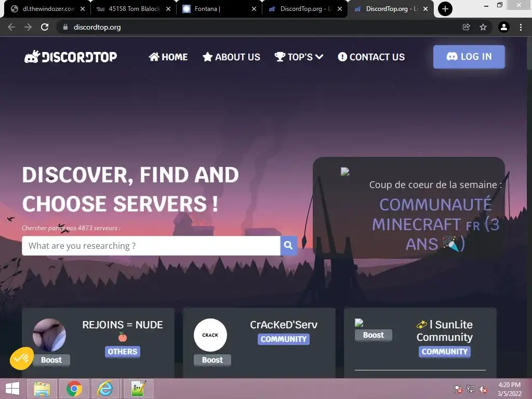
Task: Click 'Chercher parmi nos 4873 serveurs' text
Action: point(71,228)
